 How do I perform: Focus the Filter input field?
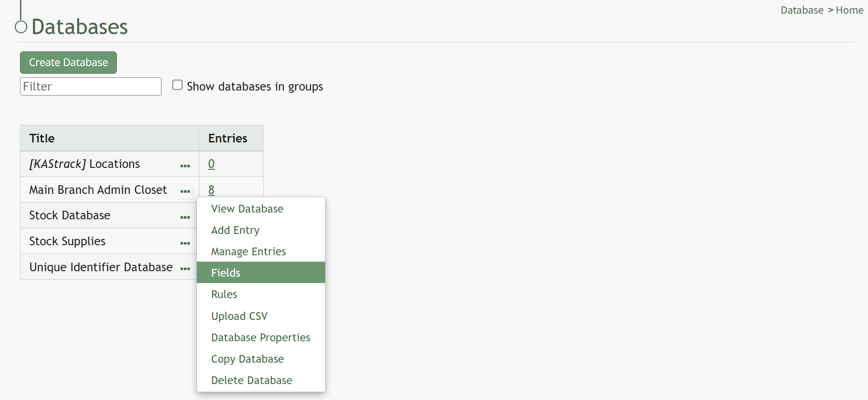click(90, 86)
